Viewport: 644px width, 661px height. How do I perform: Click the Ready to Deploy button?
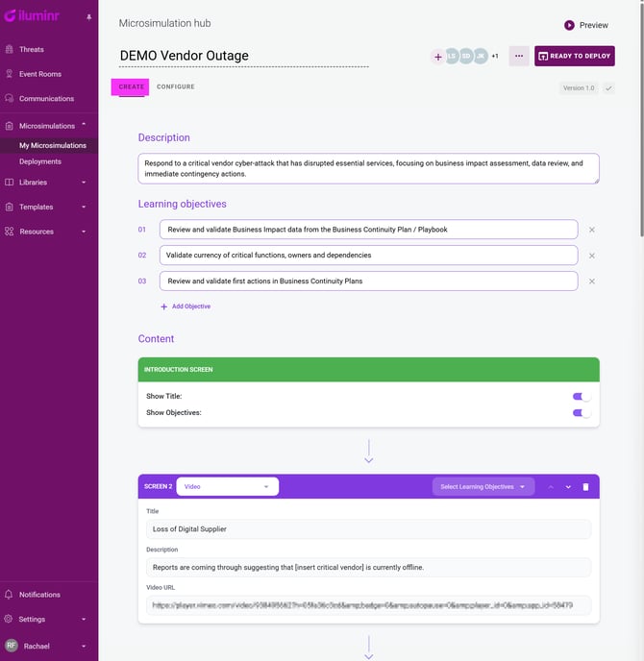[x=575, y=56]
